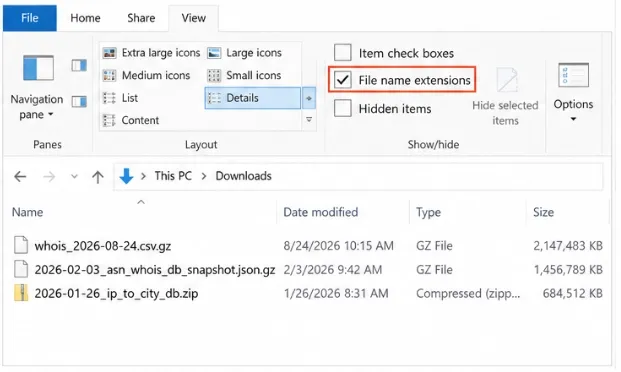This screenshot has height=372, width=621.
Task: Select List layout
Action: [x=120, y=98]
